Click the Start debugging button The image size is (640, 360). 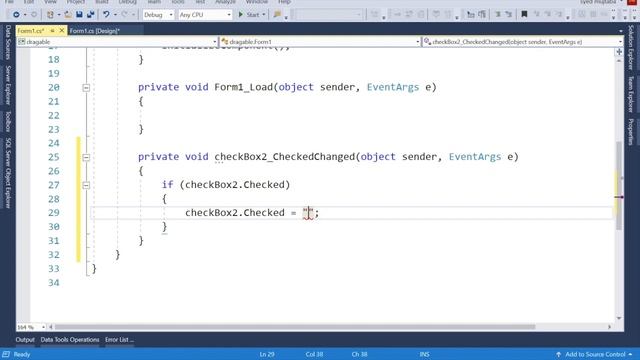coord(249,15)
